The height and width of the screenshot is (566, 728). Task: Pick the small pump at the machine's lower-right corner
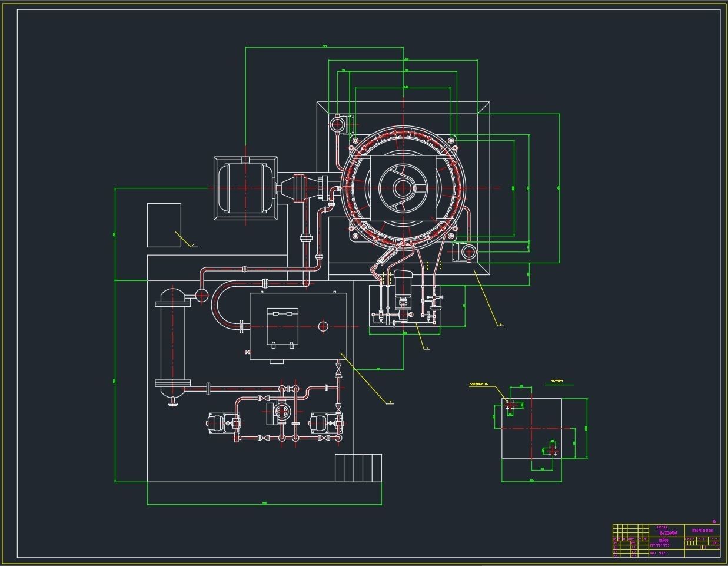464,252
